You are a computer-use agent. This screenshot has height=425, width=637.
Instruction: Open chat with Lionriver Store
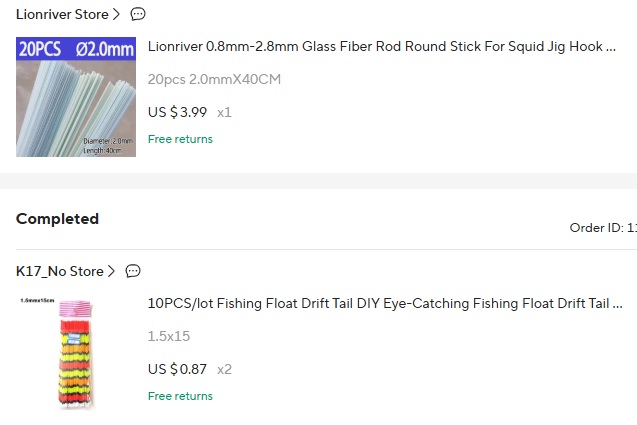138,15
